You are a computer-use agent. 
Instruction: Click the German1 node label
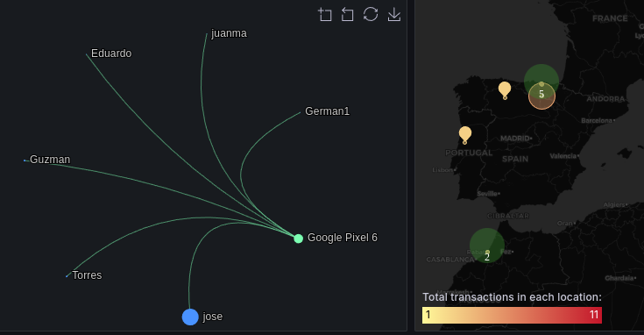328,111
